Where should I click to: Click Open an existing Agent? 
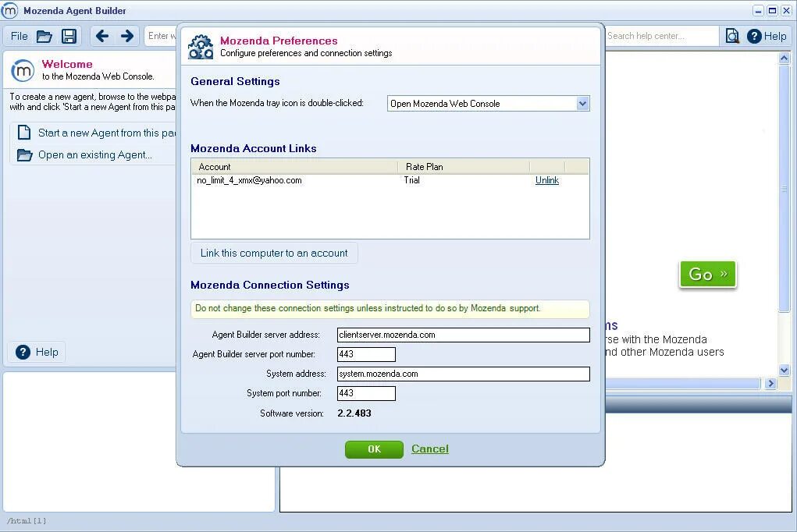point(95,155)
